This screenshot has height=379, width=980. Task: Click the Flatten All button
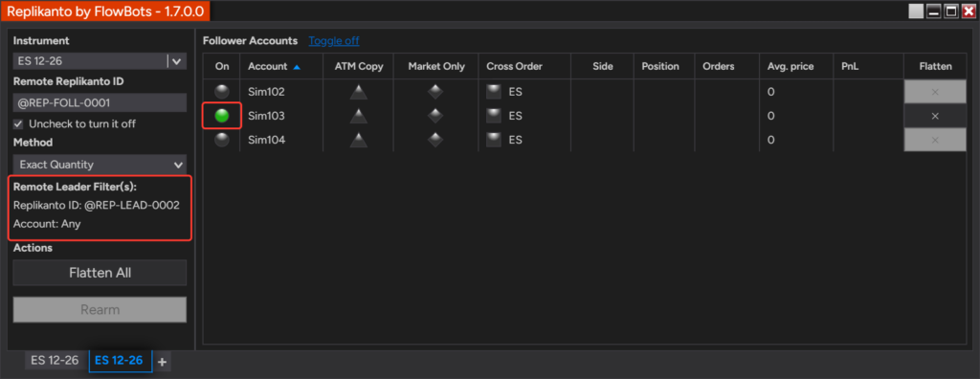tap(100, 273)
